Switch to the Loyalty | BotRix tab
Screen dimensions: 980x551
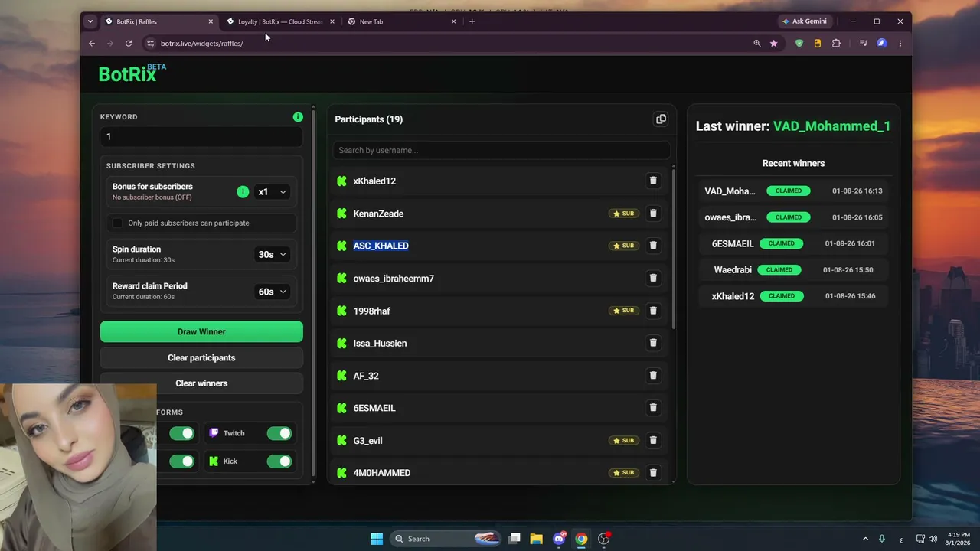[x=280, y=21]
